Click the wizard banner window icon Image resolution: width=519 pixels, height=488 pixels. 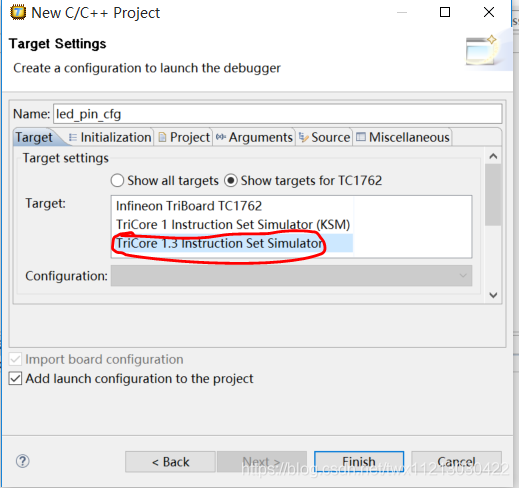(x=482, y=50)
